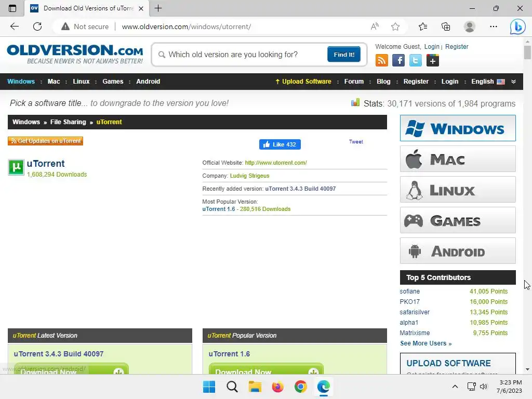
Task: Open the Forum nav link
Action: pos(354,82)
